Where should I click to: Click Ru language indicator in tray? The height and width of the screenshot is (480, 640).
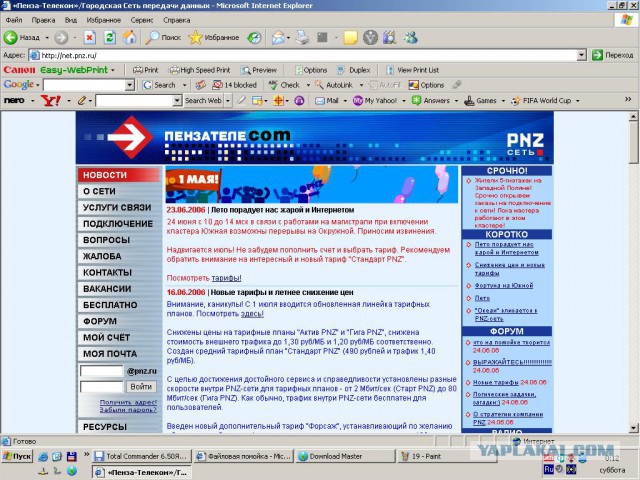(x=549, y=469)
